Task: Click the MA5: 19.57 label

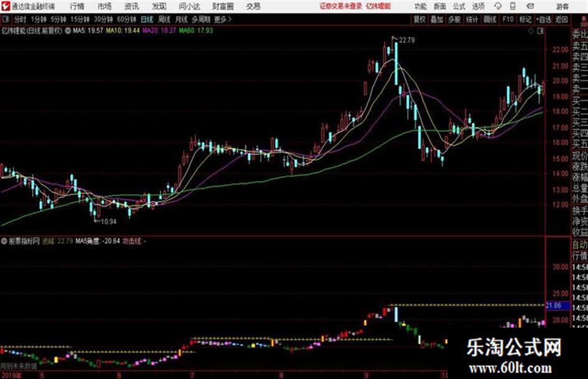Action: click(88, 30)
